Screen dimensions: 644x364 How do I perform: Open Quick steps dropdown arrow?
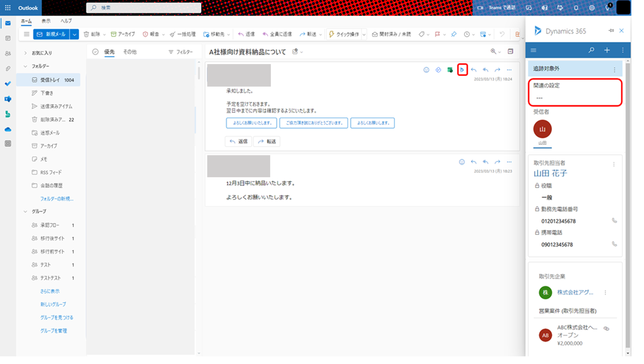click(x=364, y=35)
